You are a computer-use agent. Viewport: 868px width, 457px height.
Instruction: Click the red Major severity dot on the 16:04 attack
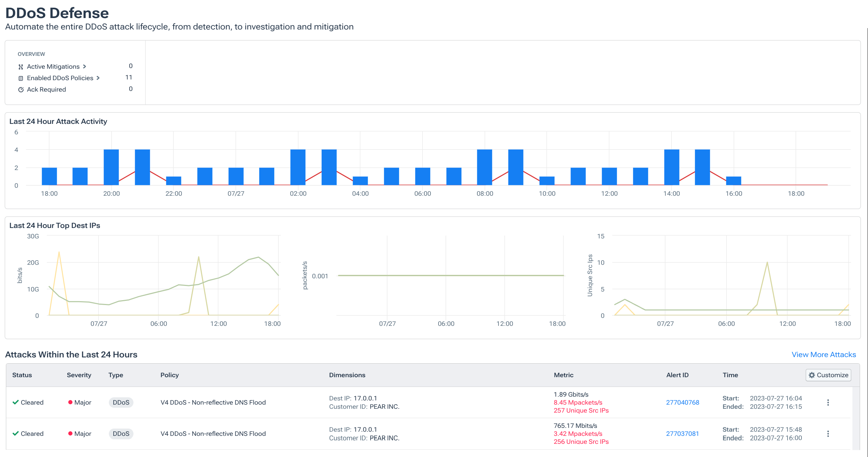(x=70, y=402)
